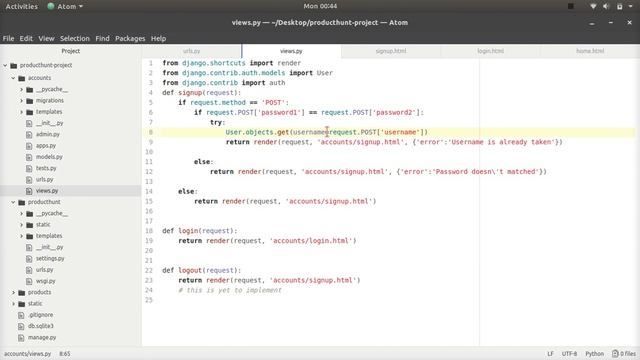Click the models.py file icon
This screenshot has height=360, width=640.
tap(29, 157)
